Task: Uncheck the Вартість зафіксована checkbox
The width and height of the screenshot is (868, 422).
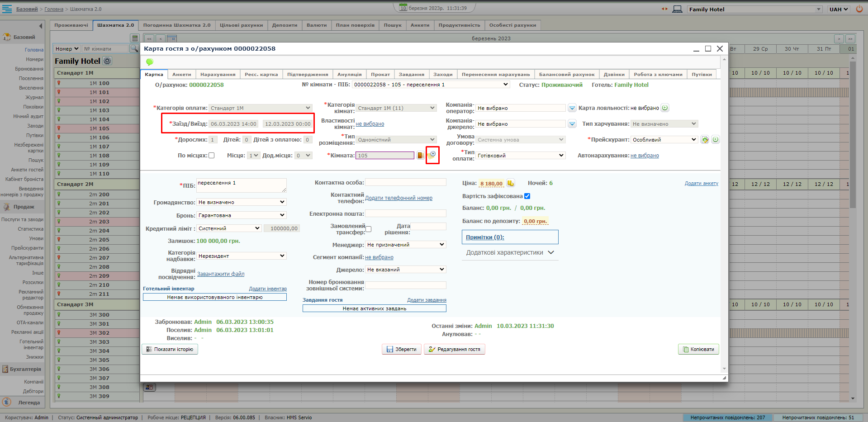Action: click(x=527, y=196)
